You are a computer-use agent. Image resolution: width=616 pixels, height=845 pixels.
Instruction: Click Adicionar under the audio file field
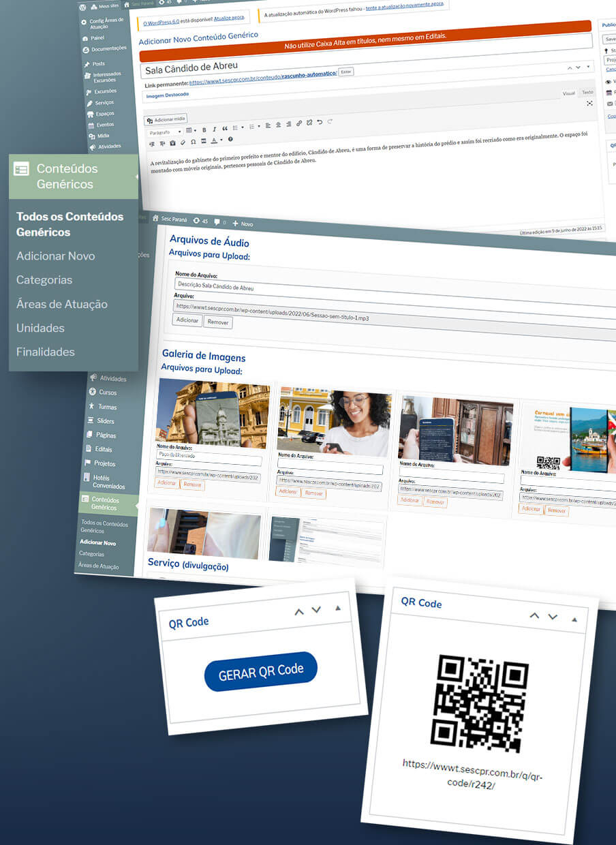187,320
